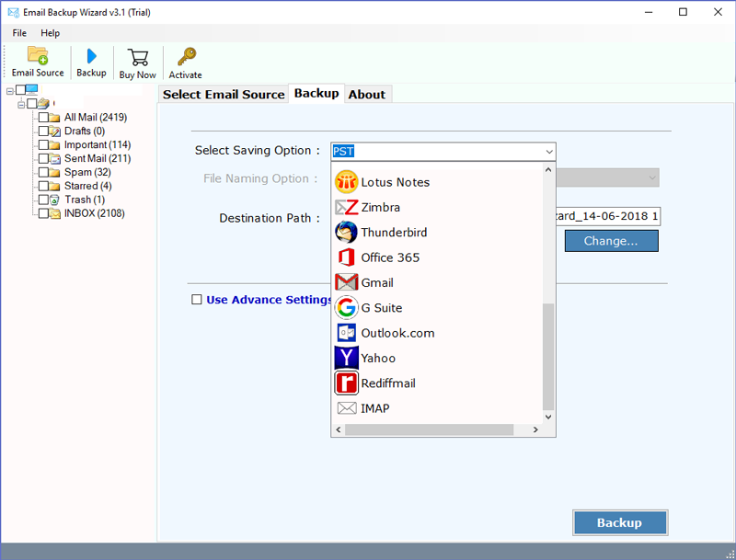Click the Change... button
The width and height of the screenshot is (736, 560).
tap(611, 241)
